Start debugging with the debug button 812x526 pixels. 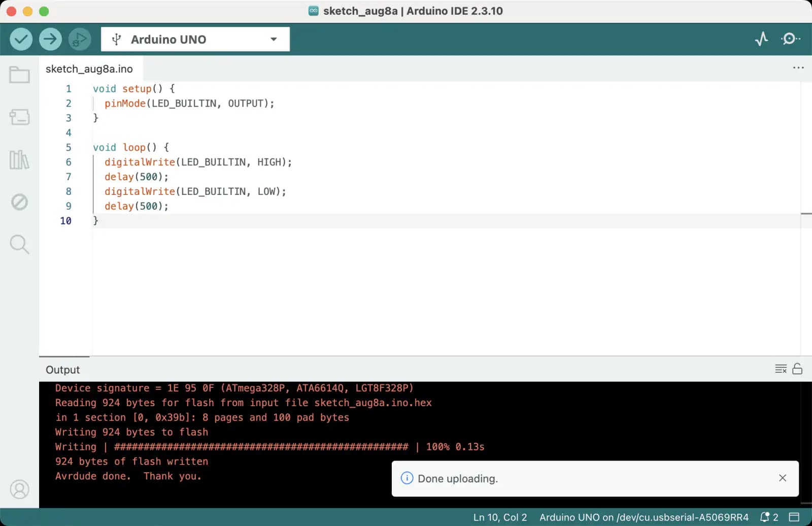coord(80,39)
